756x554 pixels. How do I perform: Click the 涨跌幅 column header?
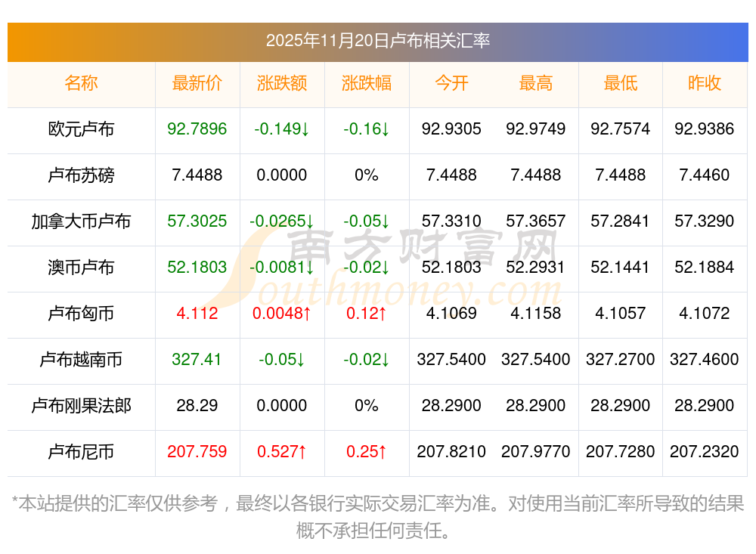pos(367,83)
